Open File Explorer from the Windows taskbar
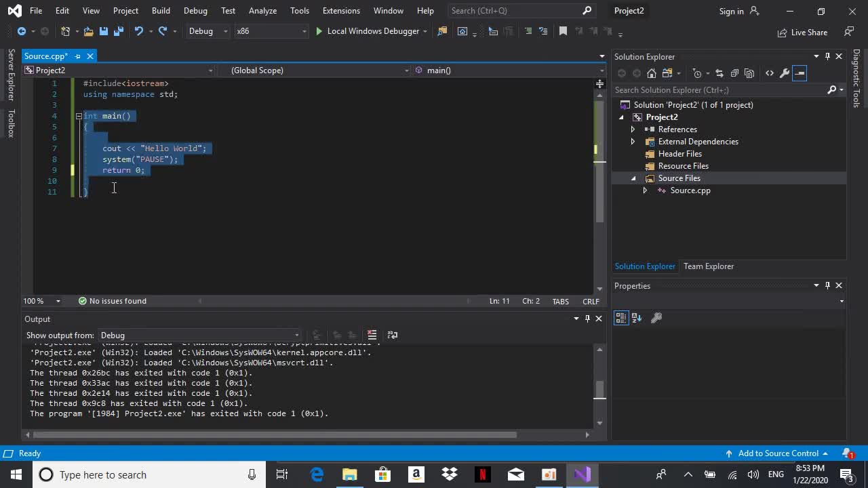This screenshot has width=868, height=488. click(x=349, y=474)
